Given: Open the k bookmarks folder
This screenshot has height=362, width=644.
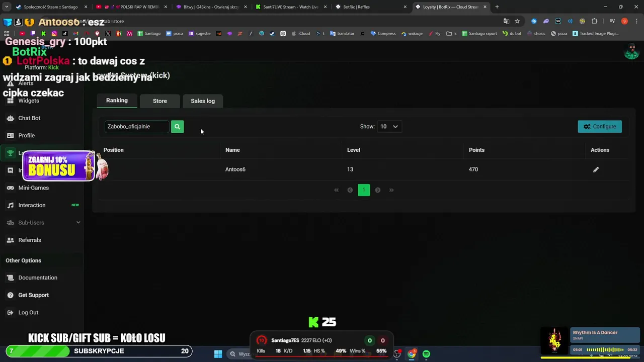Looking at the screenshot, I should [452, 34].
